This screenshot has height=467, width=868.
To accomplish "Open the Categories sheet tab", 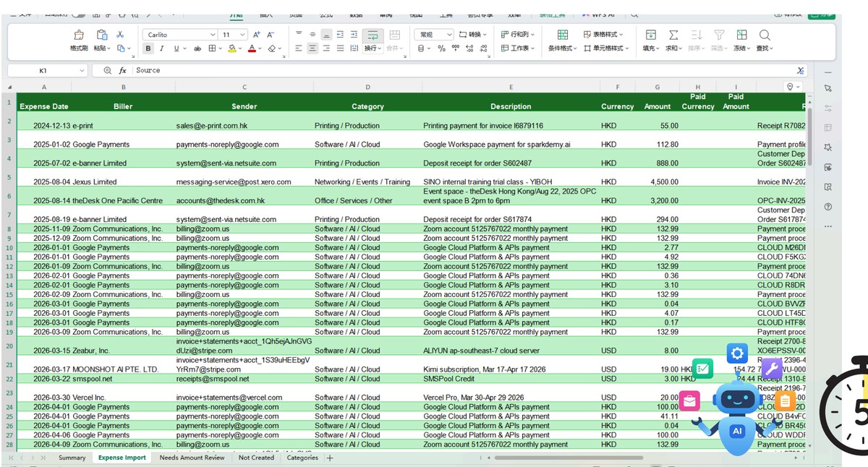I will tap(302, 458).
